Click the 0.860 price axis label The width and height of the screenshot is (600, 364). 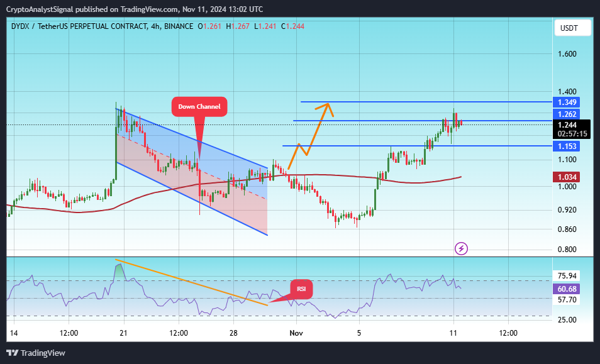point(567,229)
